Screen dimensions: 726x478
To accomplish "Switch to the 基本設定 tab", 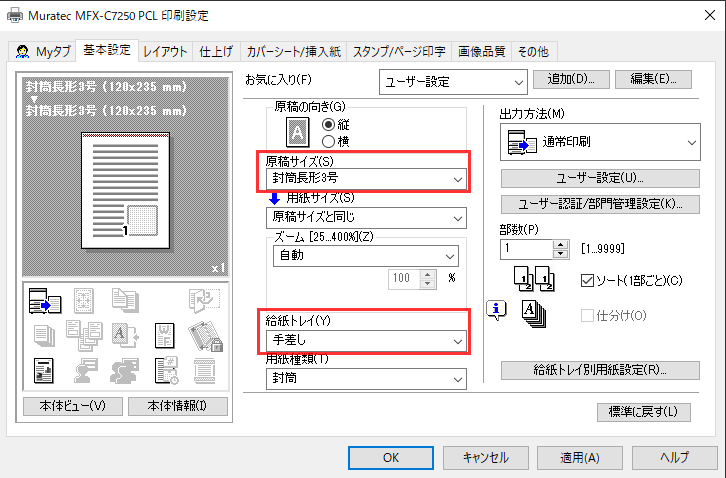I will point(106,50).
